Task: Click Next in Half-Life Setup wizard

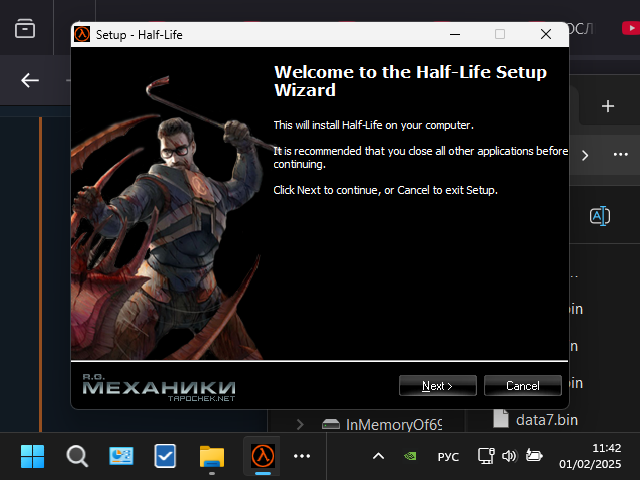Action: [x=438, y=385]
